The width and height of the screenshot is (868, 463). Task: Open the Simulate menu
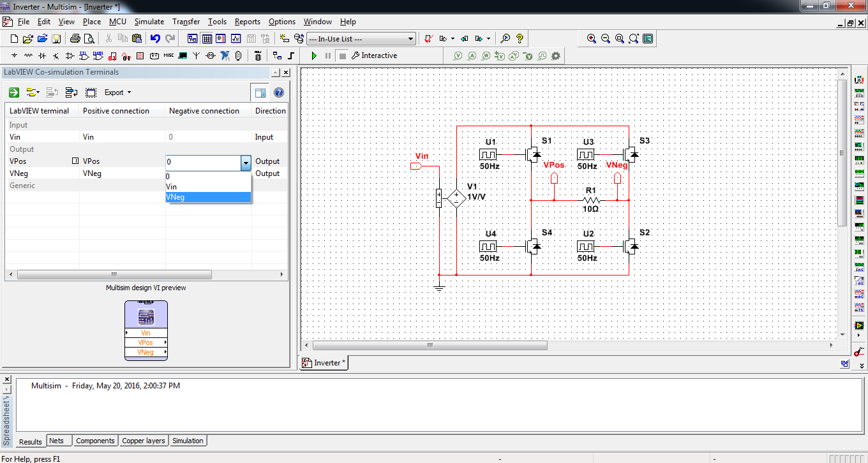click(149, 22)
